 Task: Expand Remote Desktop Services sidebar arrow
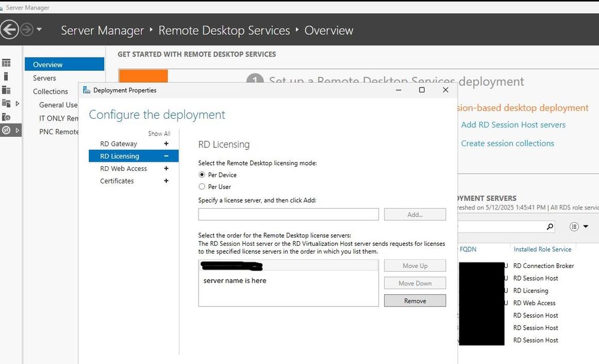point(17,130)
